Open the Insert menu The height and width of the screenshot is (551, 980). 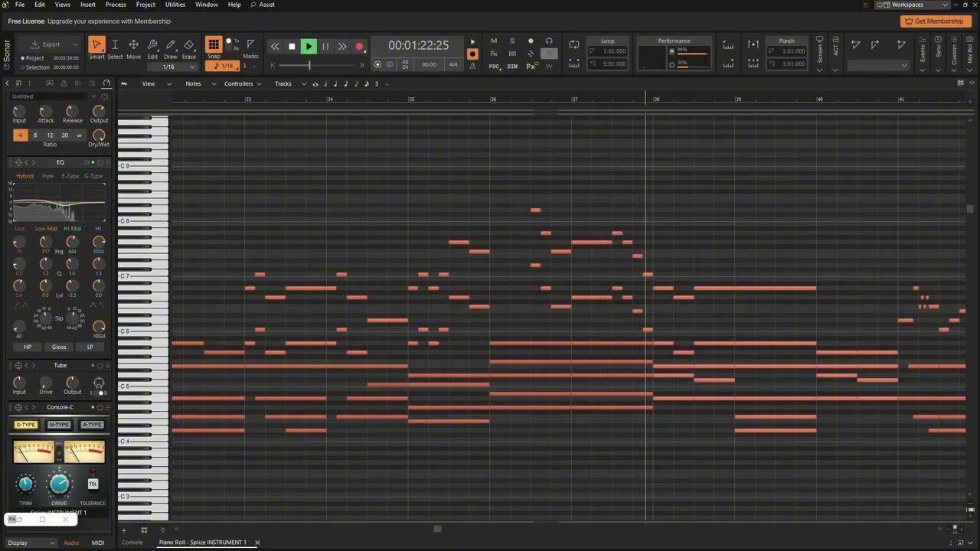[88, 5]
